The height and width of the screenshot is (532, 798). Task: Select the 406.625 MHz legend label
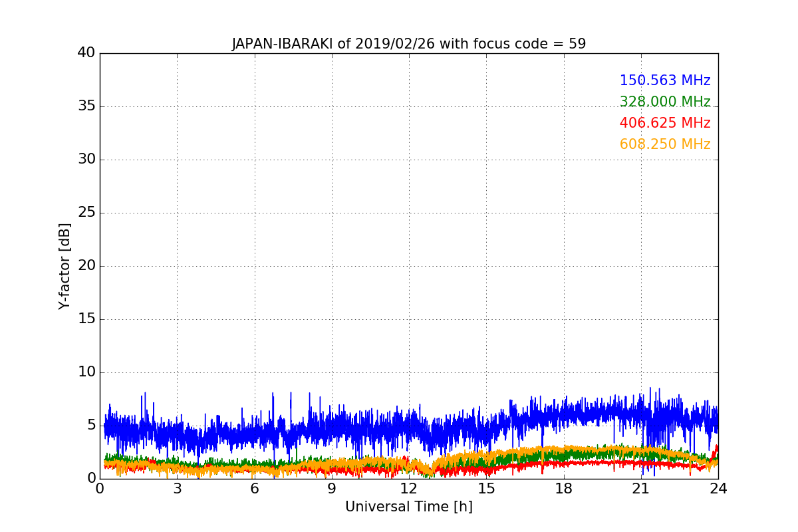click(x=665, y=123)
